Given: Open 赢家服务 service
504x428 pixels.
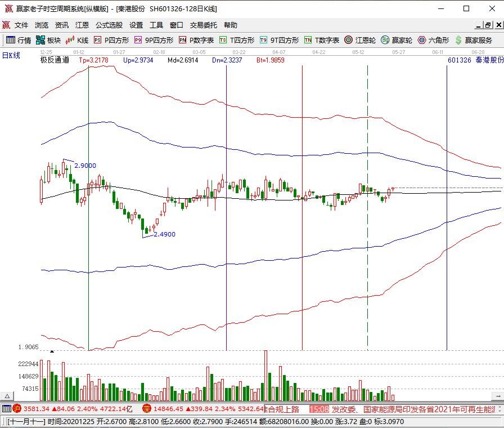Looking at the screenshot, I should point(474,40).
